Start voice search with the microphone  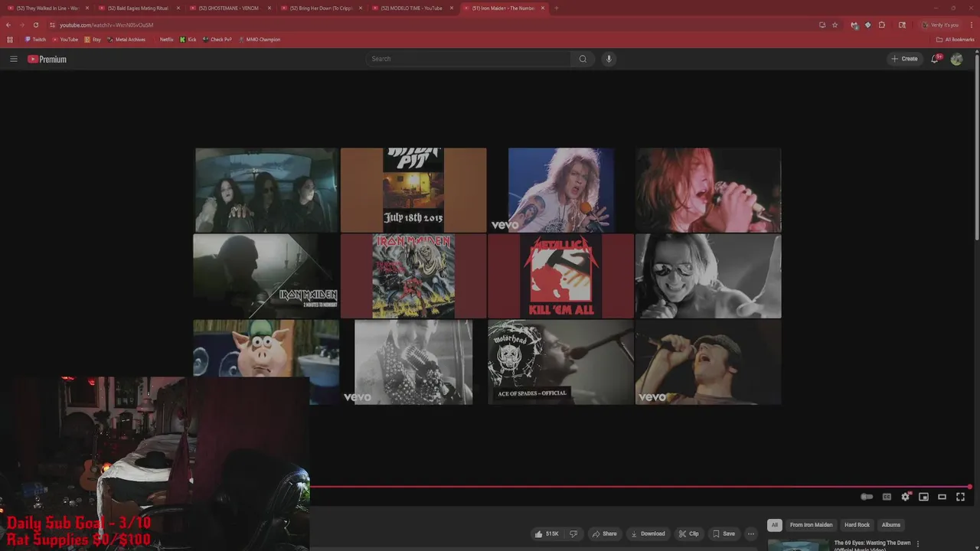[x=609, y=59]
